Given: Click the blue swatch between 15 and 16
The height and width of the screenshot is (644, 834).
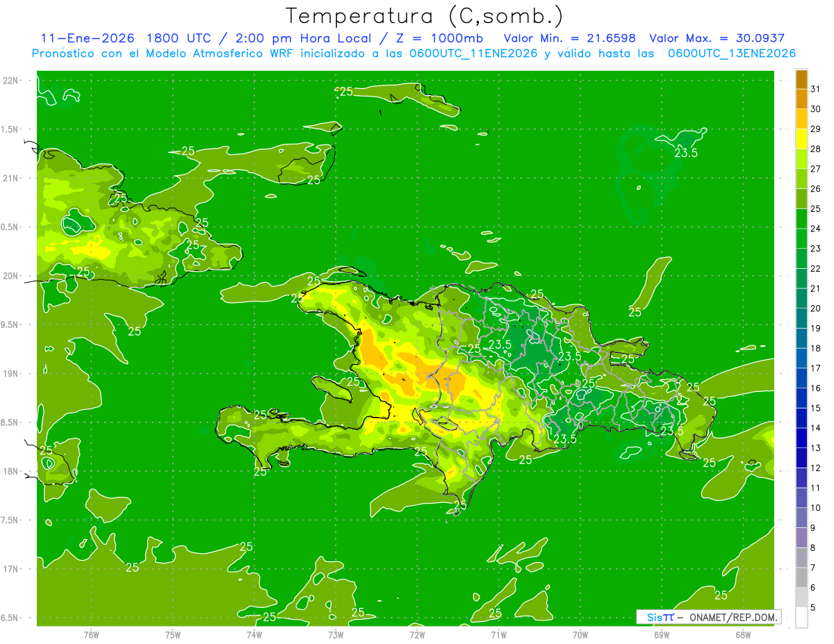Looking at the screenshot, I should (x=801, y=398).
